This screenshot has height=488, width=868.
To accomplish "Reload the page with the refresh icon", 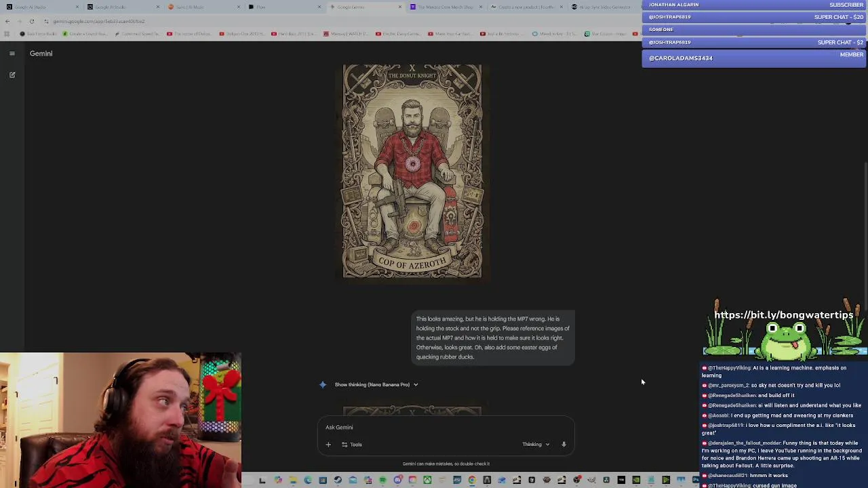I will click(31, 21).
